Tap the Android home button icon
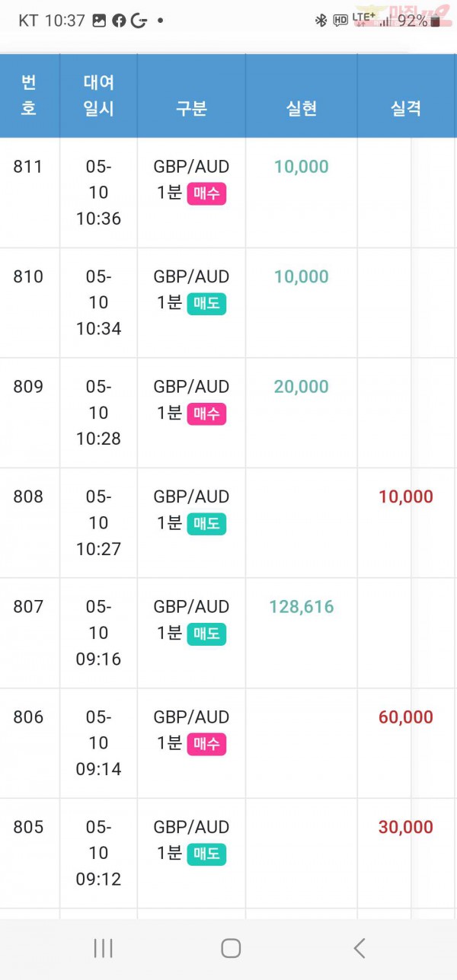 231,948
